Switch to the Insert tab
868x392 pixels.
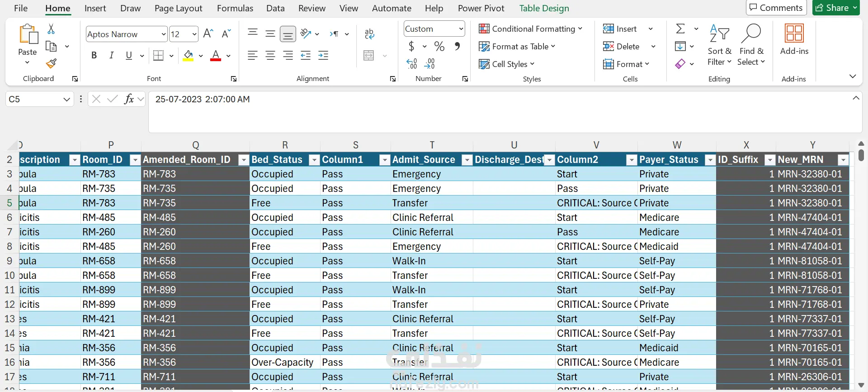[x=95, y=8]
